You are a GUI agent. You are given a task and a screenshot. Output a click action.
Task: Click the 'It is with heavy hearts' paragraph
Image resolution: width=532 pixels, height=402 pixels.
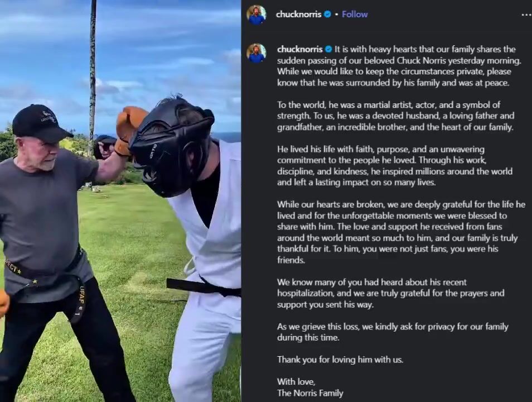[x=399, y=66]
